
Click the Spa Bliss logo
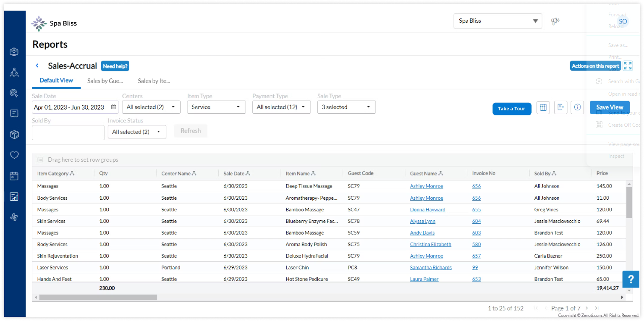tap(54, 23)
